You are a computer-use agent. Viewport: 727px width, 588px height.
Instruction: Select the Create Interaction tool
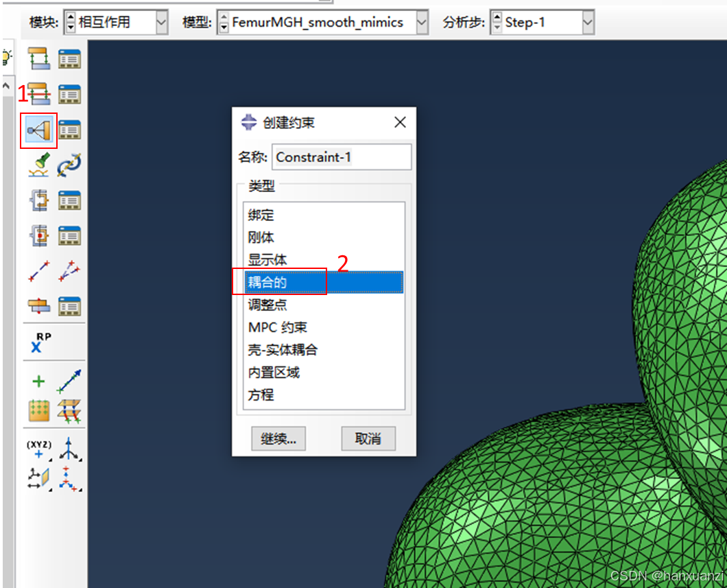pos(39,59)
